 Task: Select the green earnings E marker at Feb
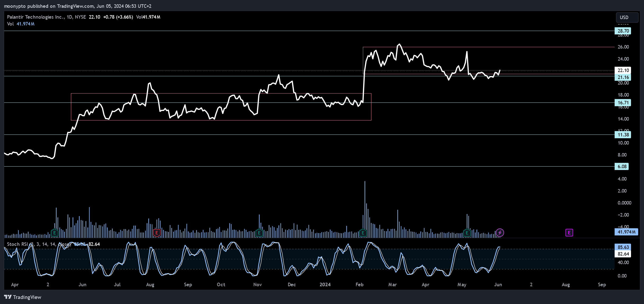(x=363, y=233)
